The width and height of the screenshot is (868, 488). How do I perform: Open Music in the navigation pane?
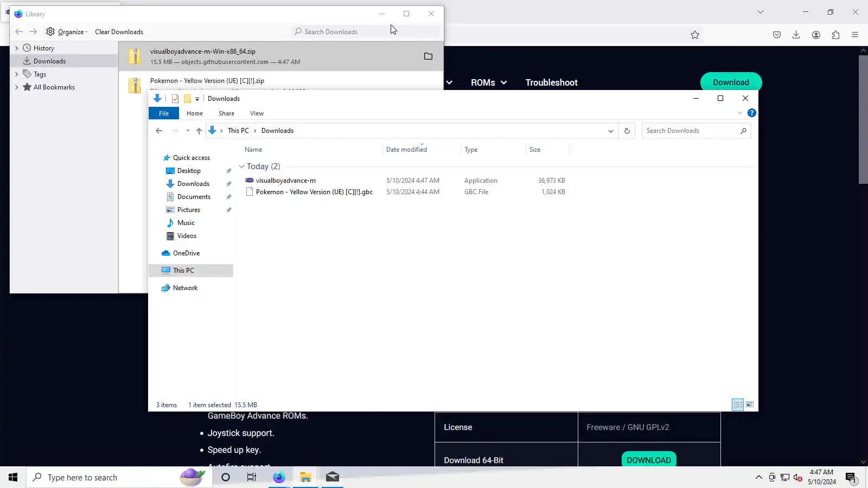coord(186,223)
